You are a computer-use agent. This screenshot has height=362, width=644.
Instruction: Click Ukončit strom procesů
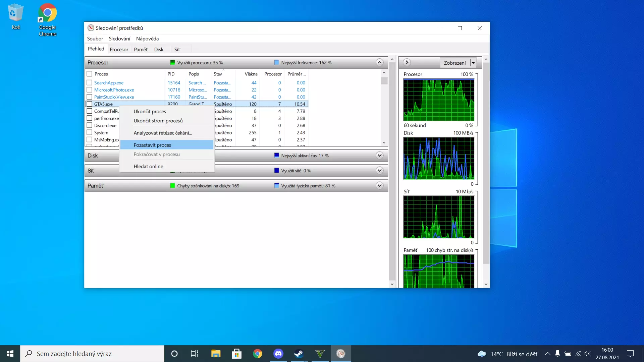[x=158, y=121]
